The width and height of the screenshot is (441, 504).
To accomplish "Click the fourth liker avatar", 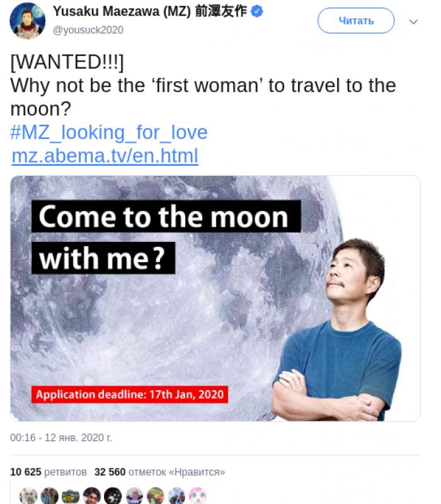I will point(92,496).
